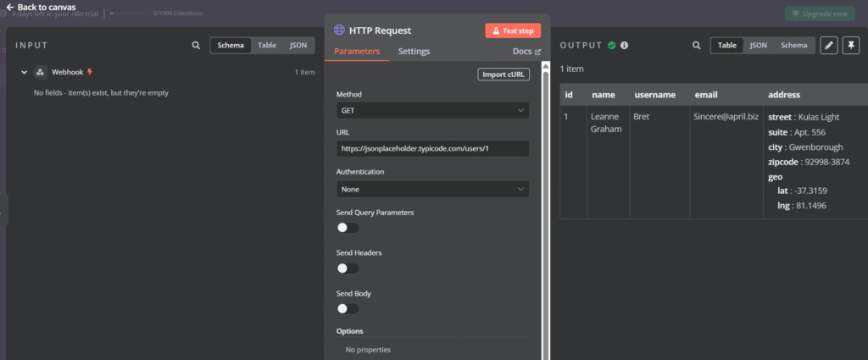Image resolution: width=868 pixels, height=360 pixels.
Task: Click the URL input field
Action: (x=432, y=148)
